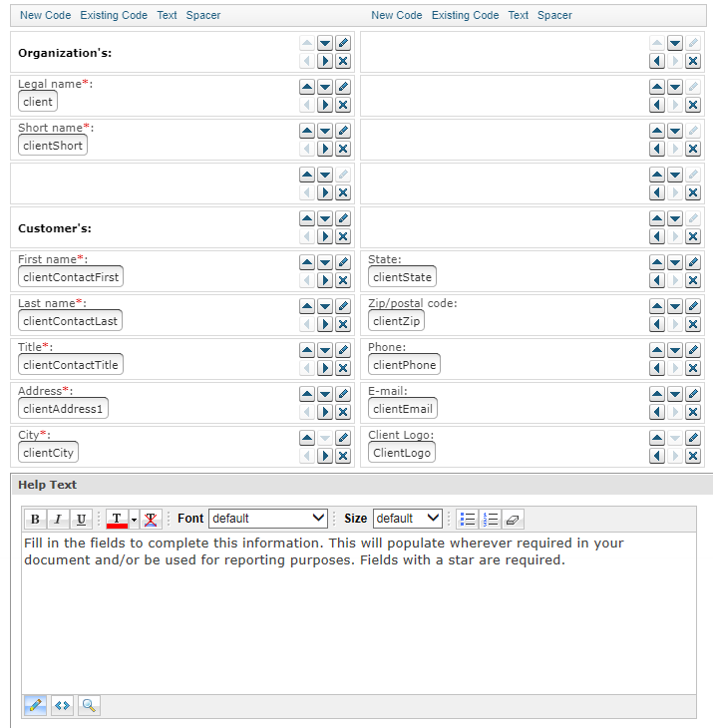Click the Help Text section header

point(362,485)
